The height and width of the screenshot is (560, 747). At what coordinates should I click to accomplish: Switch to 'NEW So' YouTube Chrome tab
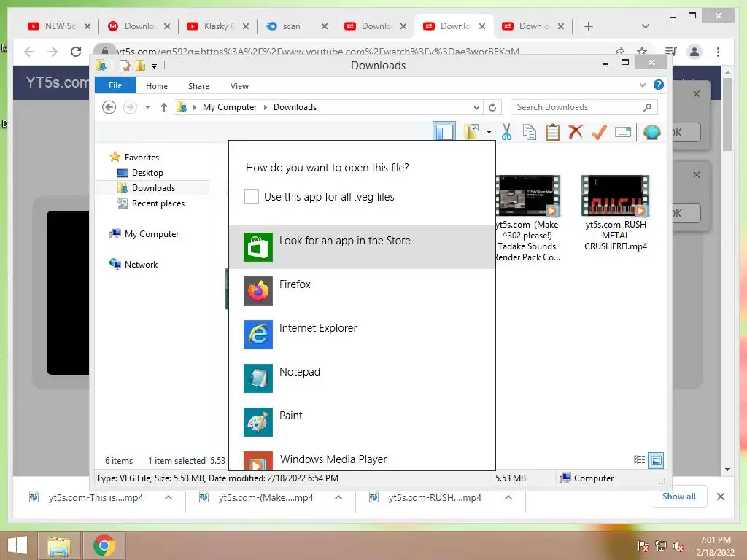coord(58,26)
